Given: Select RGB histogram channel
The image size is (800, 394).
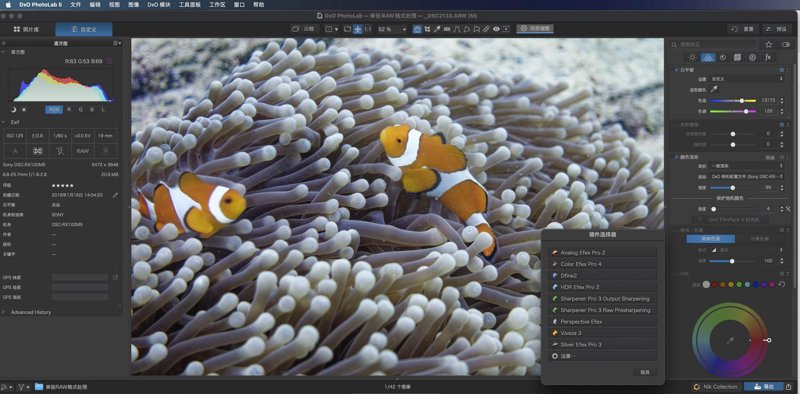Looking at the screenshot, I should click(54, 109).
